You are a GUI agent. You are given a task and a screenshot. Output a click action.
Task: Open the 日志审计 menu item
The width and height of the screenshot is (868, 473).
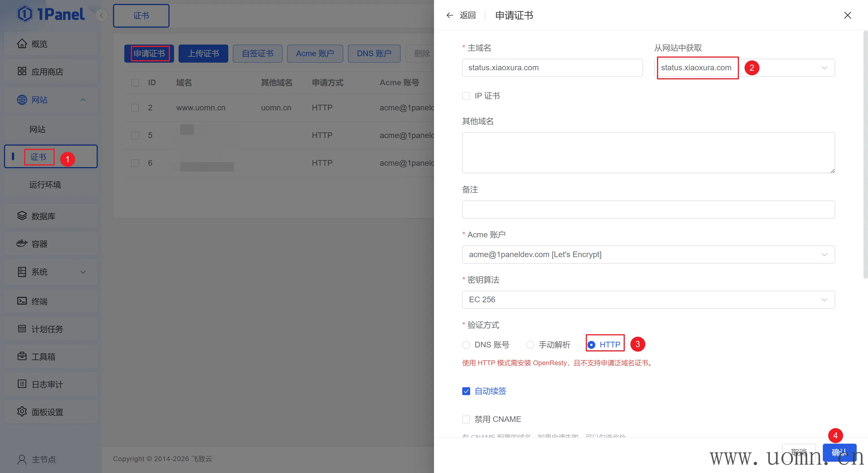pos(47,384)
